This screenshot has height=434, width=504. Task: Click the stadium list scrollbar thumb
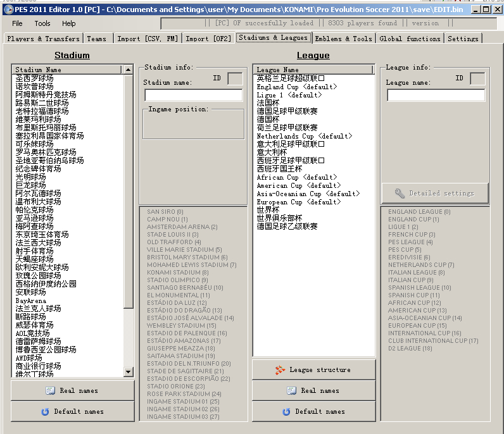click(129, 191)
